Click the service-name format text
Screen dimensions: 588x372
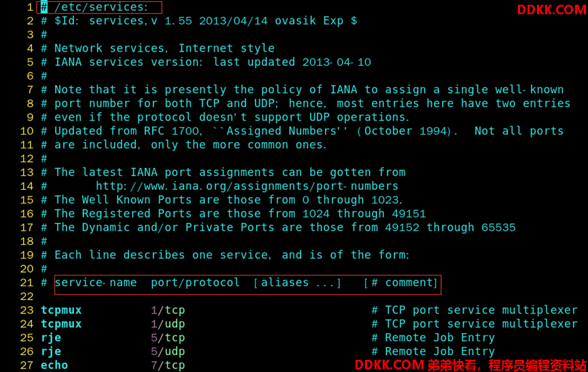(96, 282)
